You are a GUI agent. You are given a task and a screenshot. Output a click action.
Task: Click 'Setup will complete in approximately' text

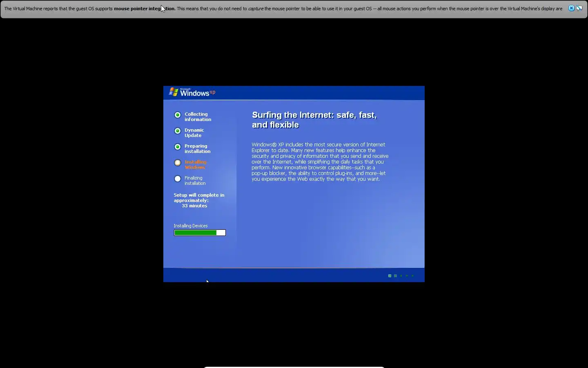point(199,198)
